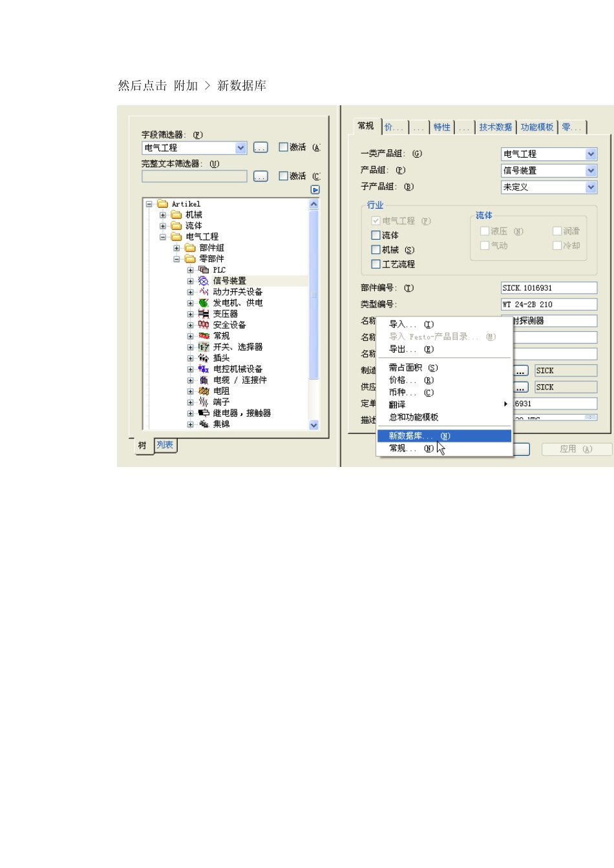Image resolution: width=614 pixels, height=868 pixels.
Task: Click the 常规 tree node icon
Action: [x=204, y=336]
